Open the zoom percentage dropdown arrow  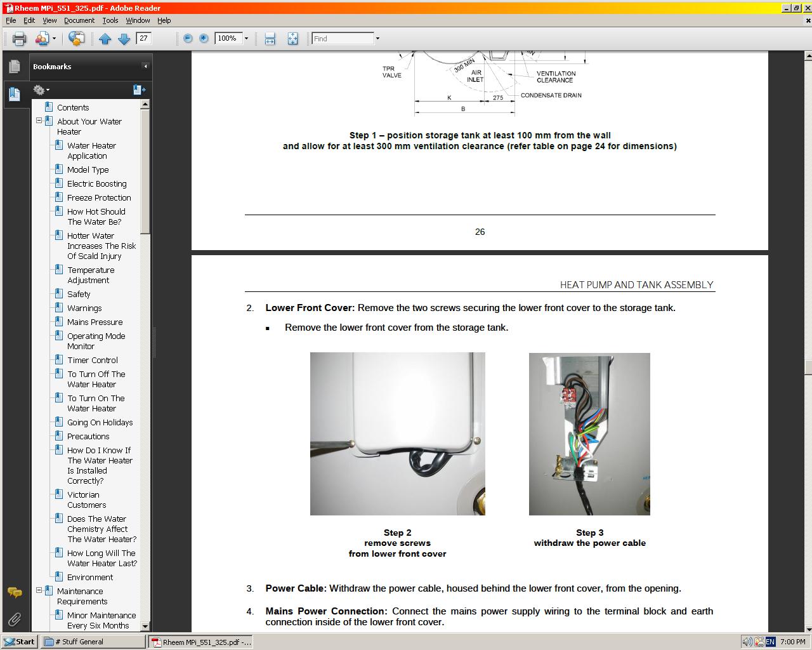tap(246, 38)
